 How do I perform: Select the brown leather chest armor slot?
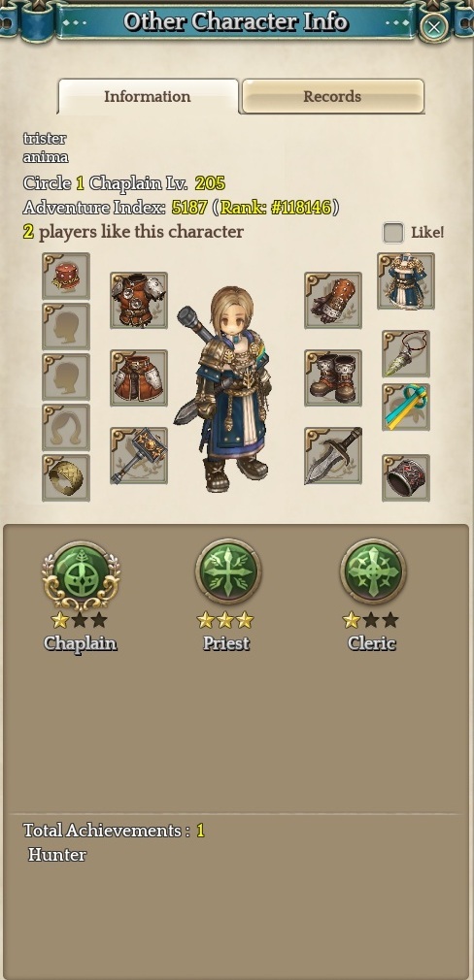click(139, 300)
